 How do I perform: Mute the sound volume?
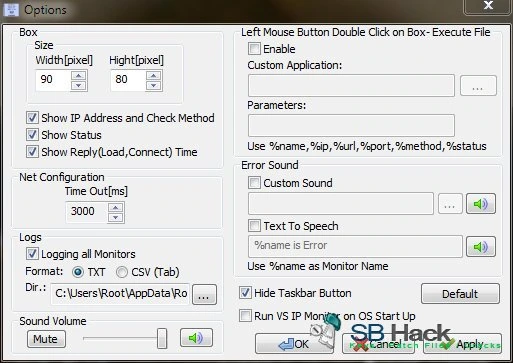click(x=46, y=339)
